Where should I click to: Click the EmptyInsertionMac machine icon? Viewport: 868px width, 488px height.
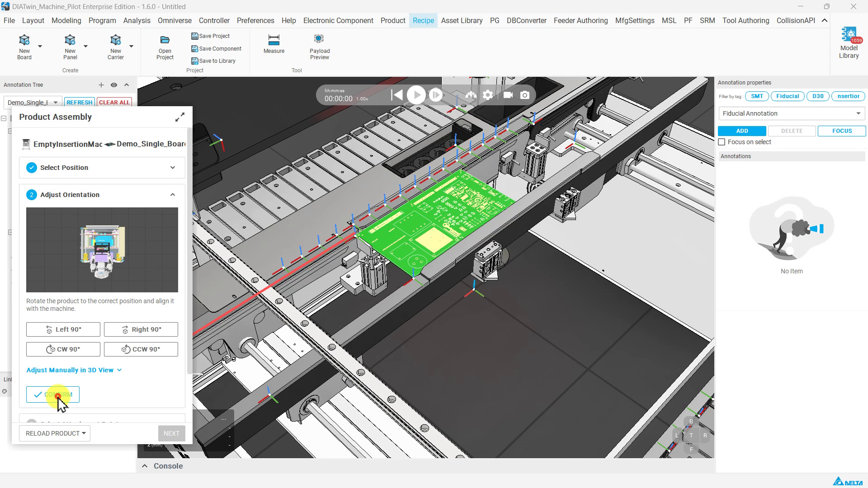[x=26, y=144]
